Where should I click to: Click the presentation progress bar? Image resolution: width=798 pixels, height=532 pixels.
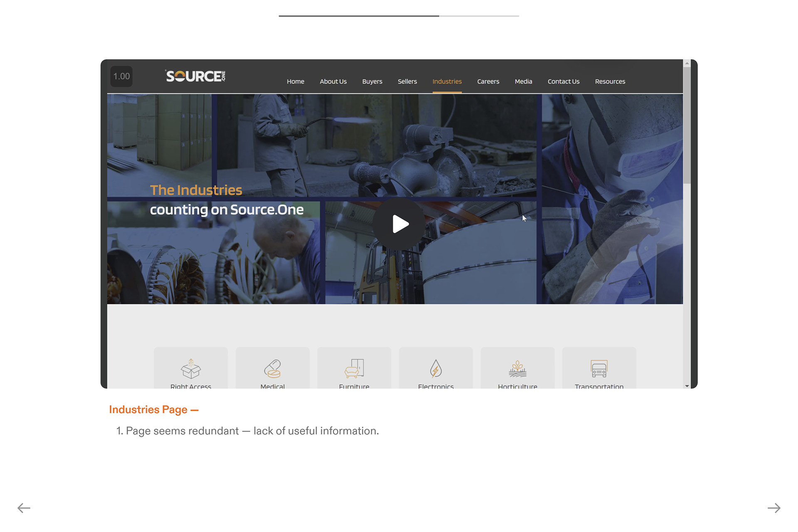[399, 16]
